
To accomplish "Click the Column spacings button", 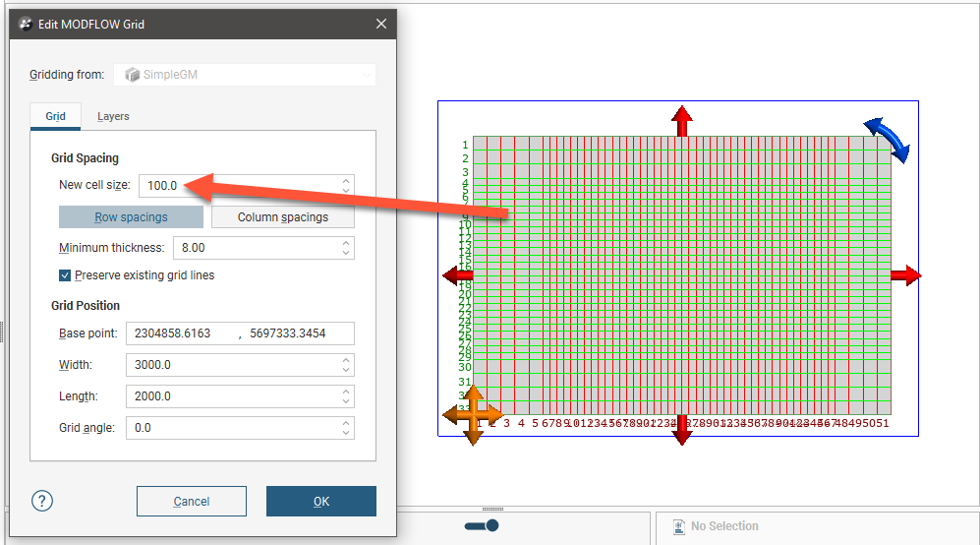I will click(x=282, y=217).
